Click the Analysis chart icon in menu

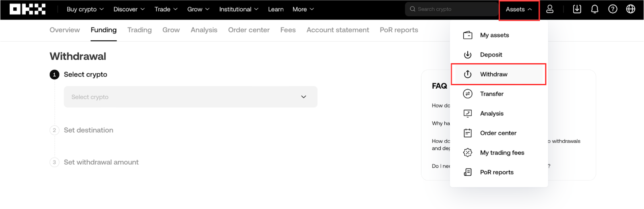point(467,114)
